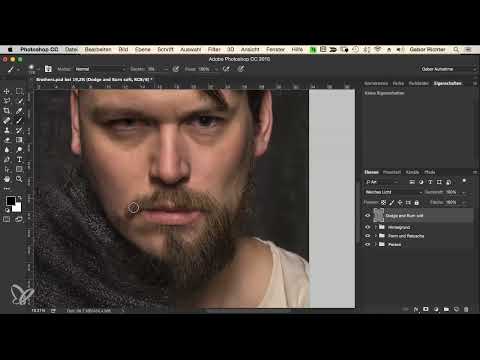The height and width of the screenshot is (360, 480).
Task: Add a layer style with the fx icon
Action: (x=416, y=309)
